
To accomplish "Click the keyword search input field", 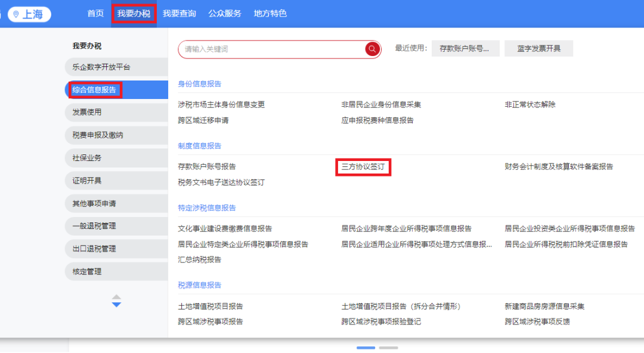I will point(271,49).
